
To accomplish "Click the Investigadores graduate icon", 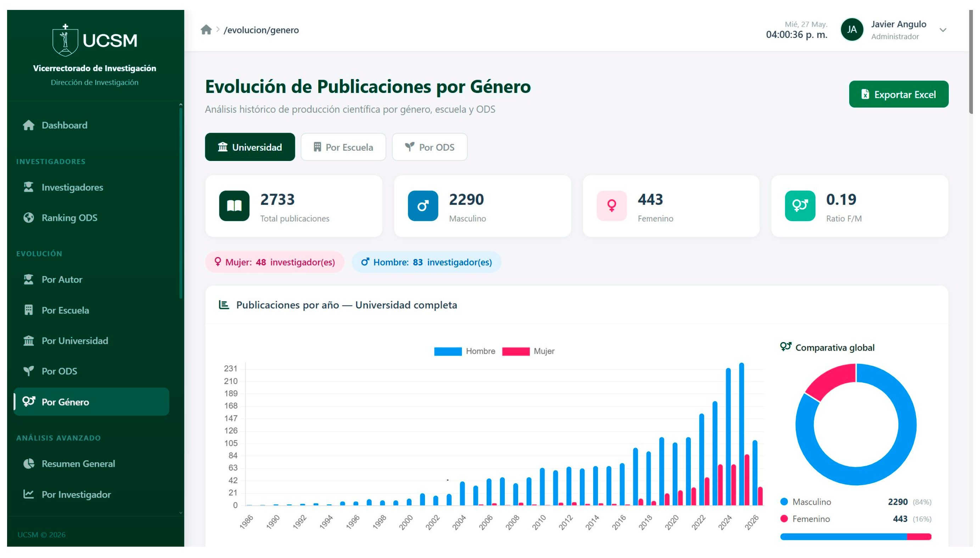I will (x=29, y=187).
